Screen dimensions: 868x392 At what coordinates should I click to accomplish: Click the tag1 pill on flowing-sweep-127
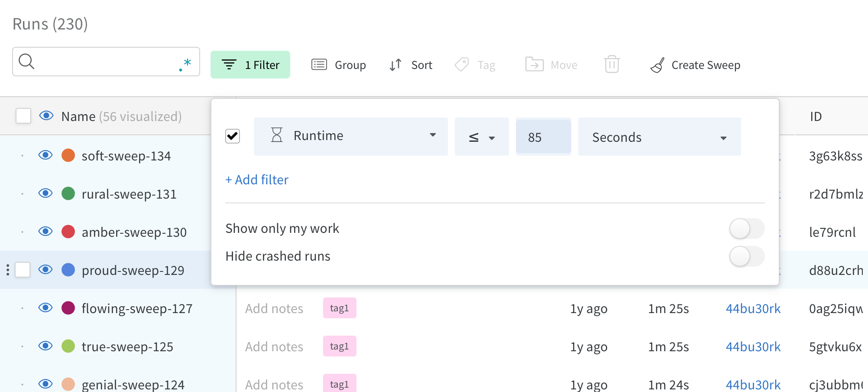tap(340, 308)
